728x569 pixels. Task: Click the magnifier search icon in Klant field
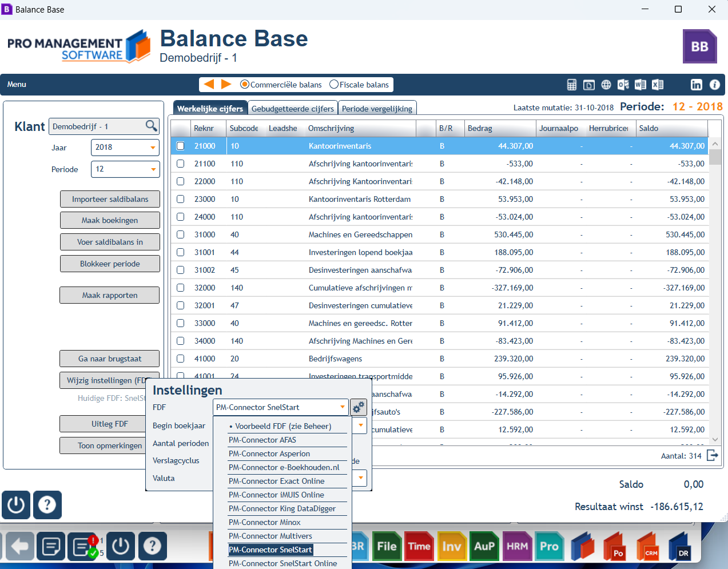(151, 126)
